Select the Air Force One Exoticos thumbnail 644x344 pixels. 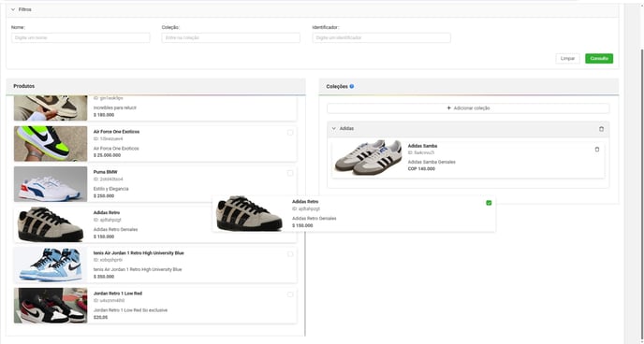coord(51,144)
